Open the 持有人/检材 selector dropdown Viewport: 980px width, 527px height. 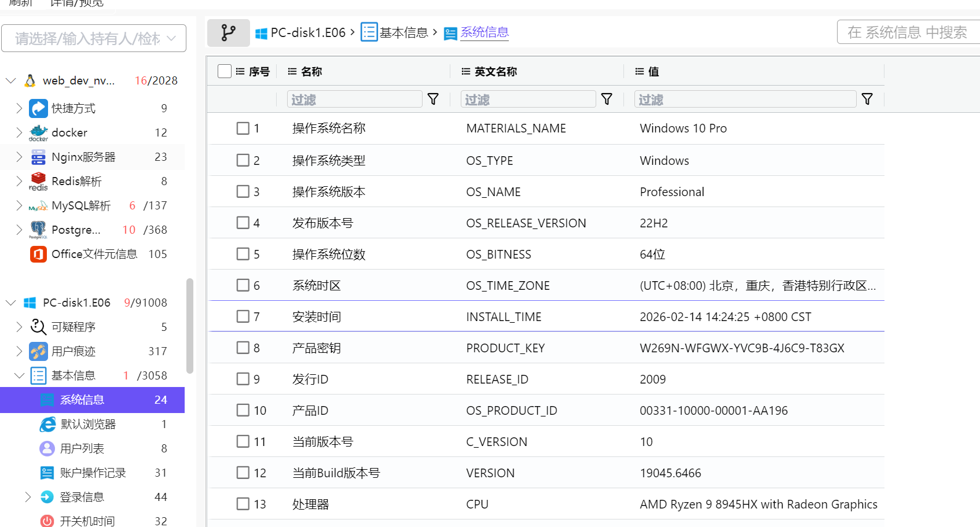coord(94,38)
